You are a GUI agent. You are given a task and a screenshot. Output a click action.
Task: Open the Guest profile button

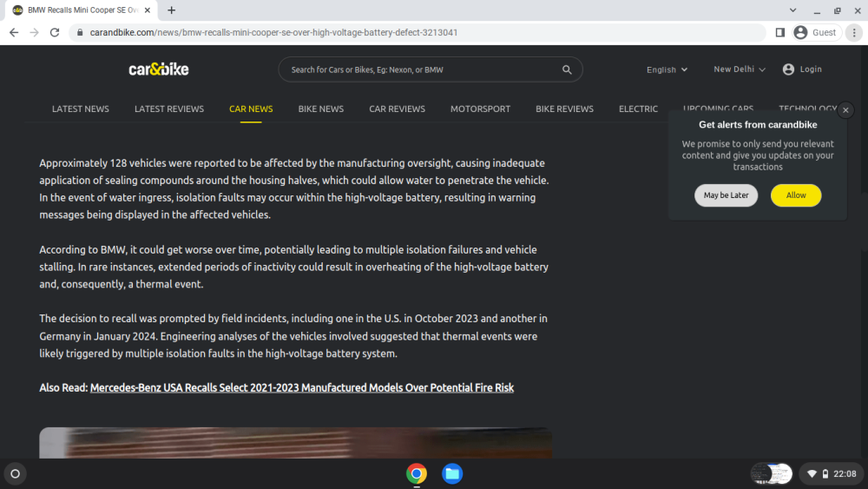point(816,33)
